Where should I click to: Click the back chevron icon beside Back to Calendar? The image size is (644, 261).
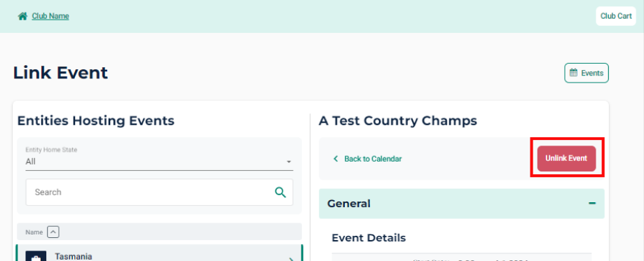(x=336, y=159)
